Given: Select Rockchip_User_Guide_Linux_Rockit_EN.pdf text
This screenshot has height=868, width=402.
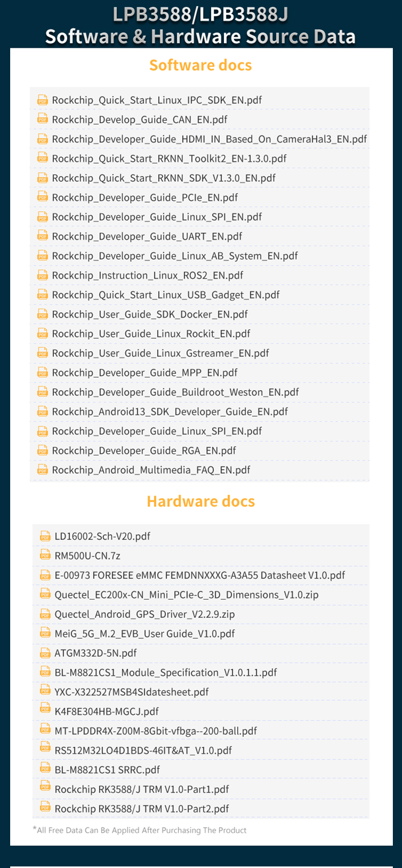Looking at the screenshot, I should pyautogui.click(x=151, y=334).
